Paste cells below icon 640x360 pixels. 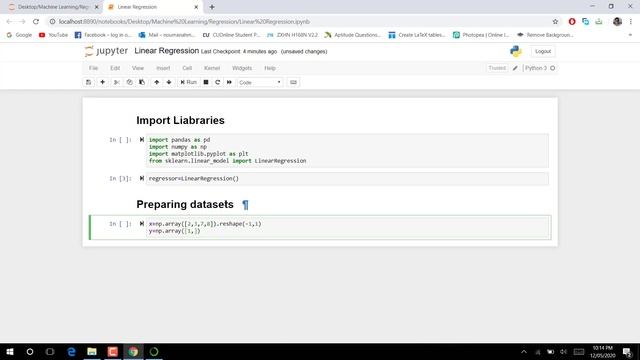tap(142, 82)
